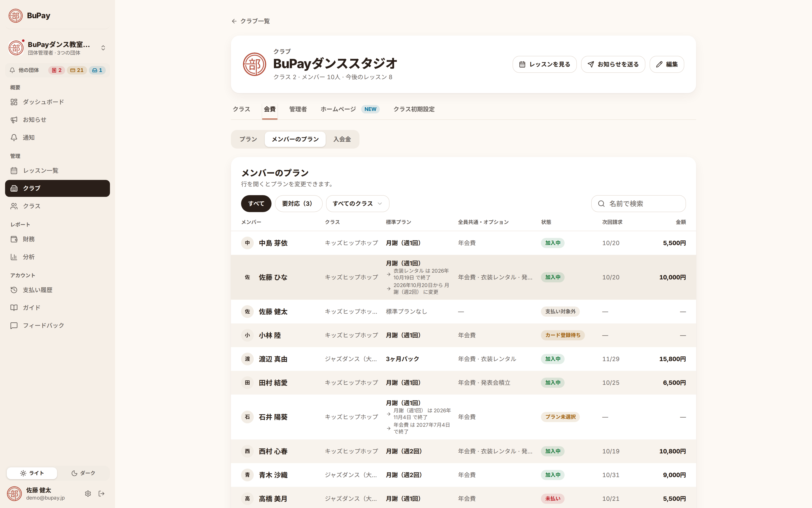The width and height of the screenshot is (812, 508).
Task: Expand the 田村 結愛 member row
Action: [463, 383]
